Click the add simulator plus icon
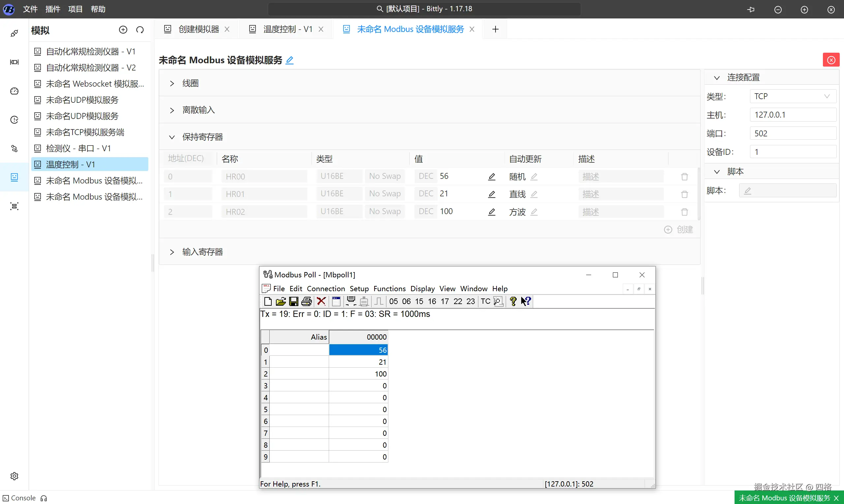Image resolution: width=844 pixels, height=504 pixels. 123,30
